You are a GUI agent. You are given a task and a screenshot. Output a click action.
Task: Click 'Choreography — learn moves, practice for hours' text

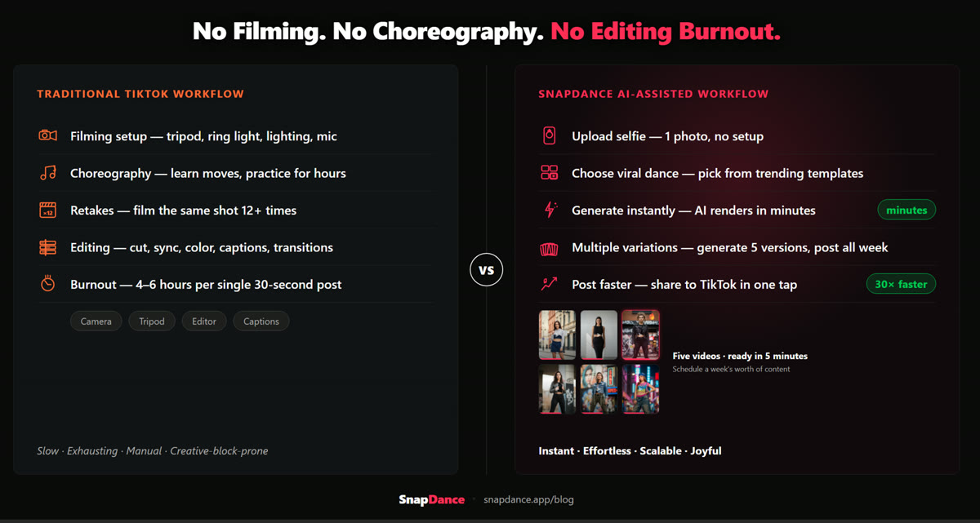[x=208, y=173]
